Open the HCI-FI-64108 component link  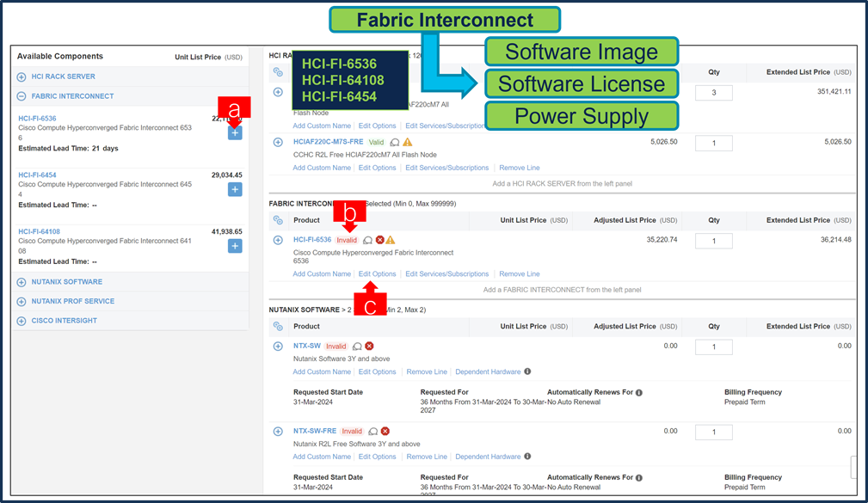pos(39,231)
